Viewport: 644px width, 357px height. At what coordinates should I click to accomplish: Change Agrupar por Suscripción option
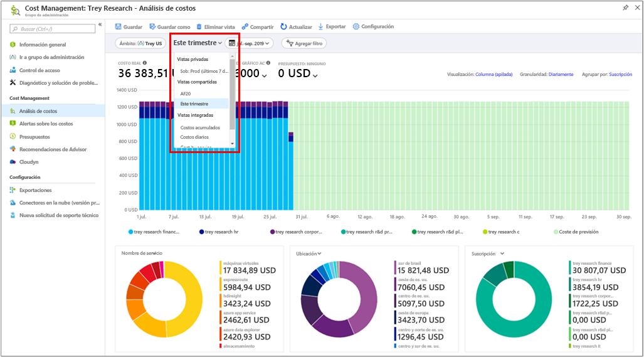(x=620, y=75)
